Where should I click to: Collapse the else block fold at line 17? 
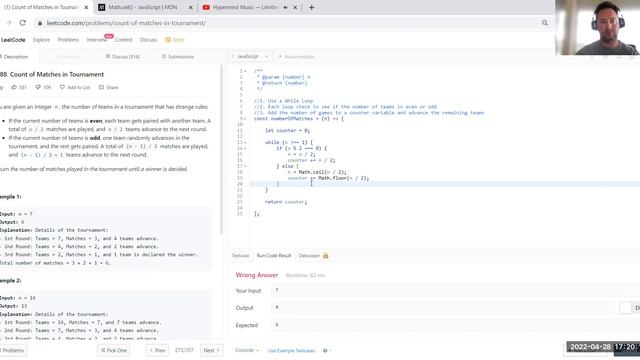pyautogui.click(x=245, y=166)
